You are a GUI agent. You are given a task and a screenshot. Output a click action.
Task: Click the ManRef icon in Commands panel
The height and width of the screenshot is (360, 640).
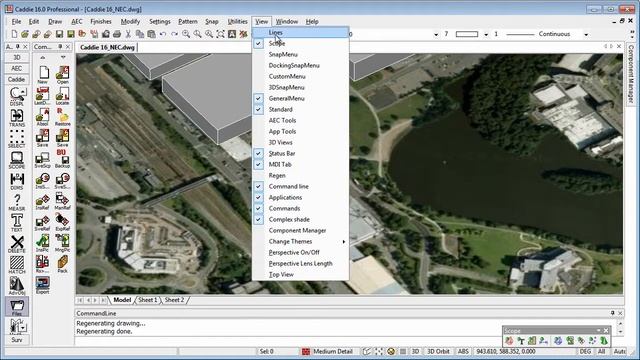[x=62, y=201]
